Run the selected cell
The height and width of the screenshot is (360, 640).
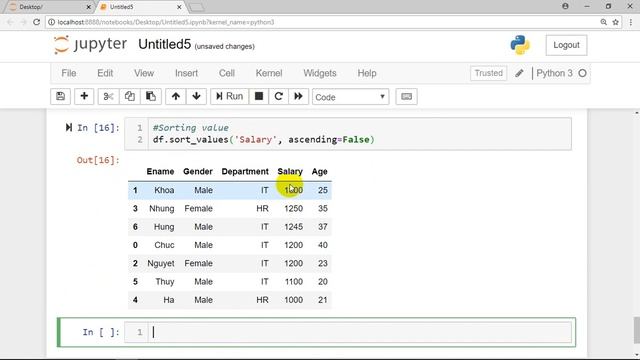click(229, 96)
